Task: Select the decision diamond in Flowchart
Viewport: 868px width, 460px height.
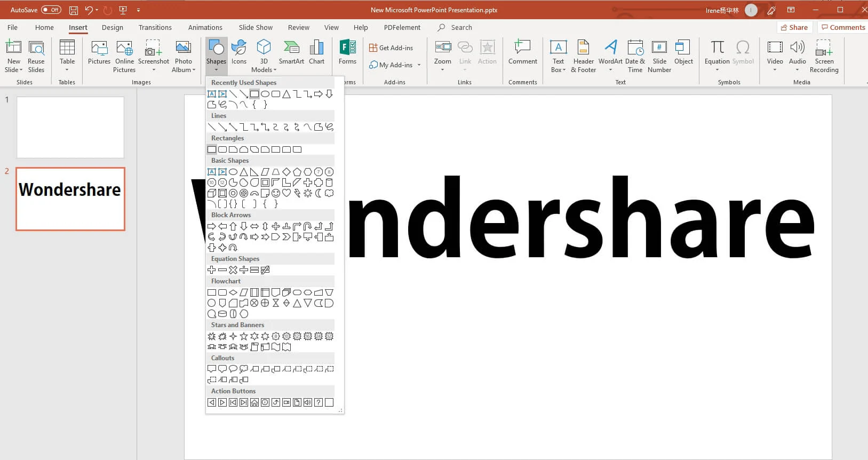Action: pyautogui.click(x=233, y=292)
